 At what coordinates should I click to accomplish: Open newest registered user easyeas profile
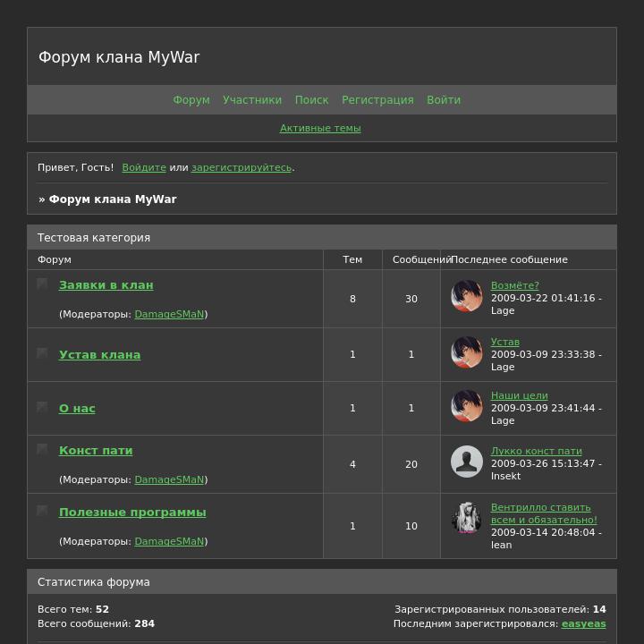583,623
